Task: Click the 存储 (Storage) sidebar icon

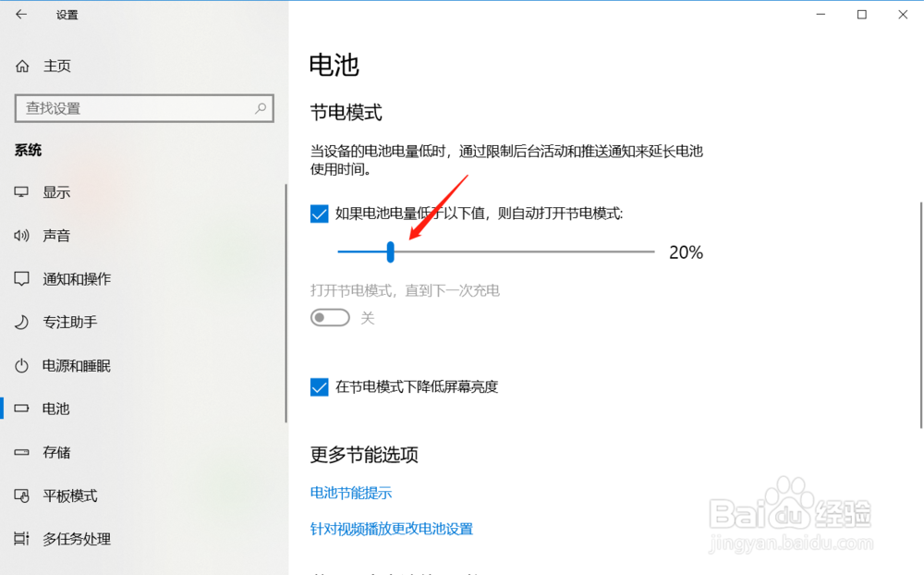Action: click(22, 452)
